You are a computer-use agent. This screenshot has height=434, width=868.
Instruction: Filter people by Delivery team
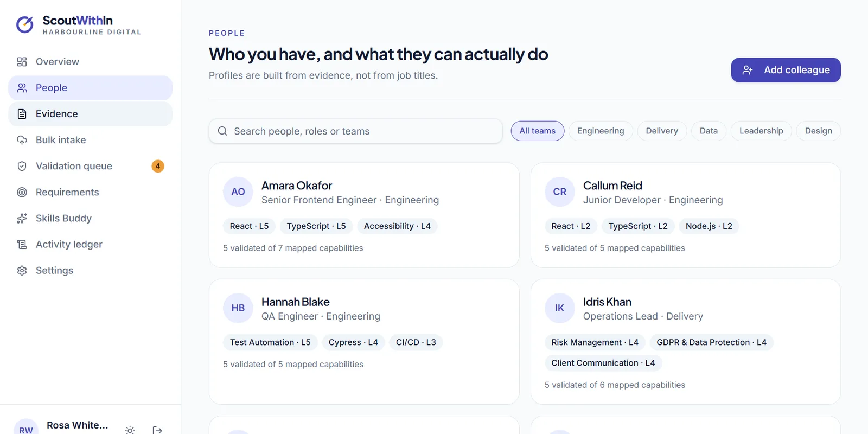(662, 131)
